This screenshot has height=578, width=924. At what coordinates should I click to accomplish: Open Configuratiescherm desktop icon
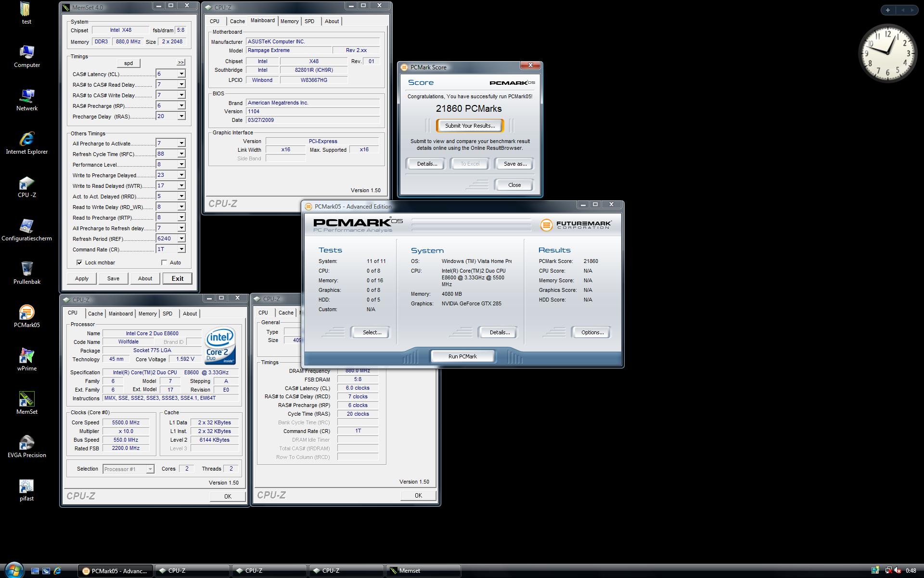coord(26,230)
